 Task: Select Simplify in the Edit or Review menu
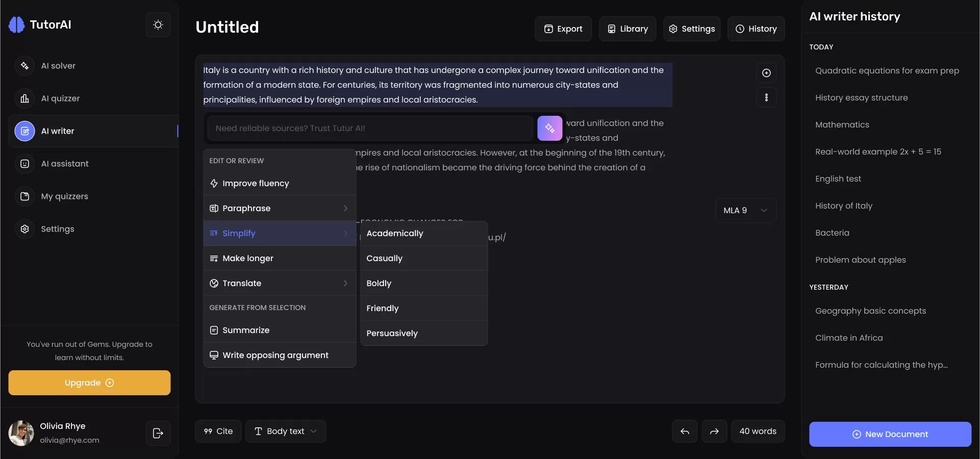[x=238, y=233]
